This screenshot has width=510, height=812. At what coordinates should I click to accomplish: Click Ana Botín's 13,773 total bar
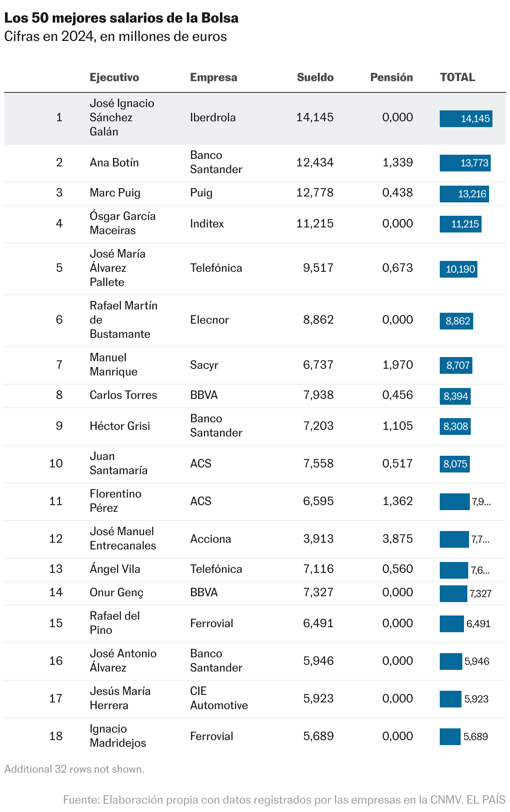(x=465, y=163)
